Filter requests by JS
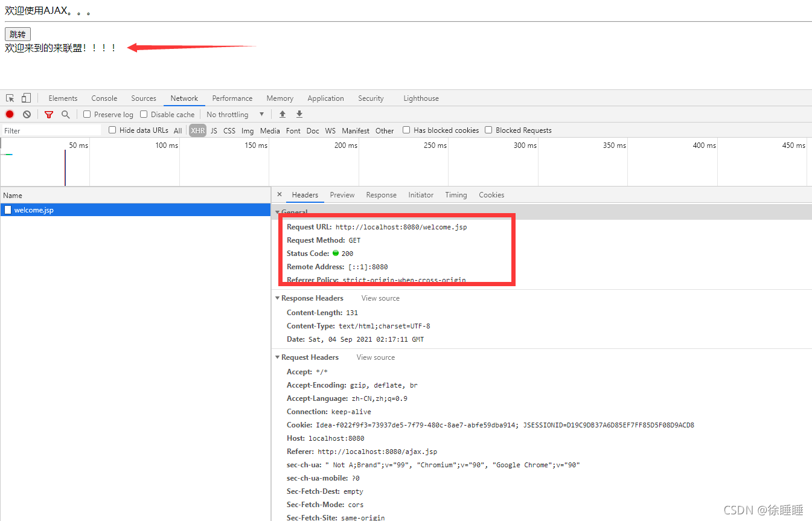This screenshot has width=812, height=521. click(214, 130)
